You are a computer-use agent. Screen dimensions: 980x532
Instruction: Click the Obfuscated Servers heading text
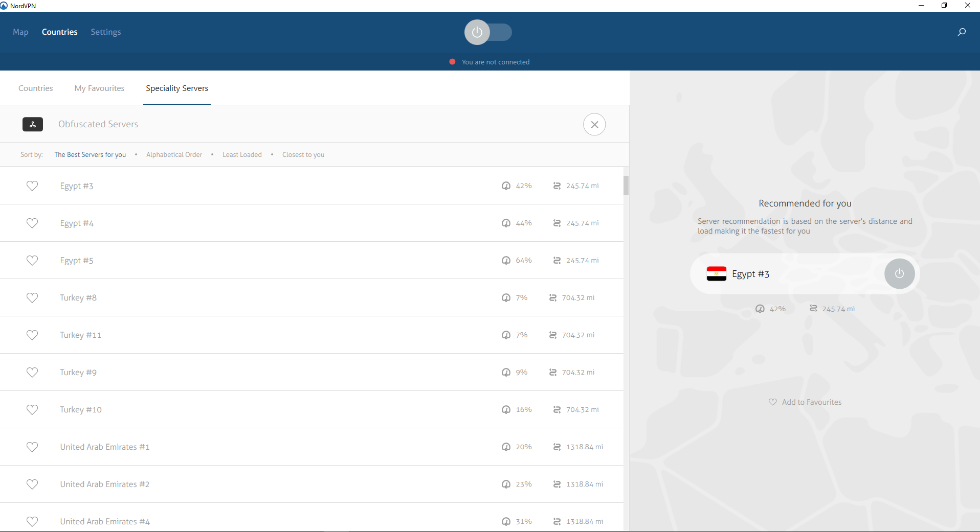coord(98,124)
